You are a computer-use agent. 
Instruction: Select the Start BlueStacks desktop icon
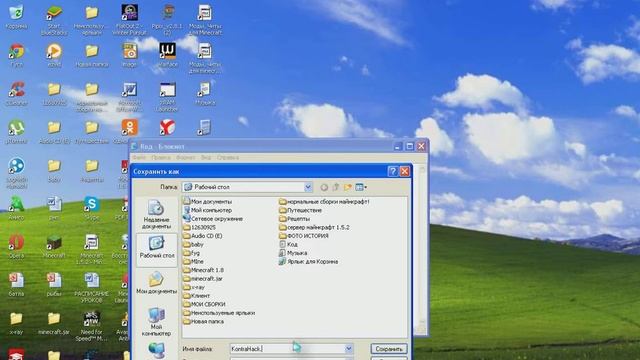coord(54,20)
